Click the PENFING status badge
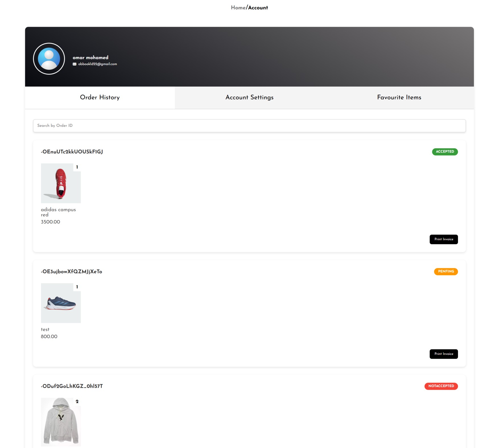Image resolution: width=499 pixels, height=448 pixels. [x=446, y=271]
